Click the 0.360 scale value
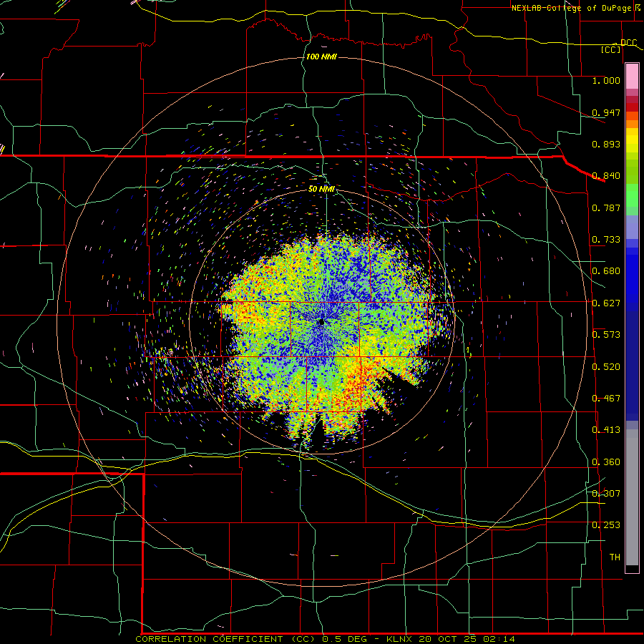This screenshot has width=644, height=644. point(606,462)
